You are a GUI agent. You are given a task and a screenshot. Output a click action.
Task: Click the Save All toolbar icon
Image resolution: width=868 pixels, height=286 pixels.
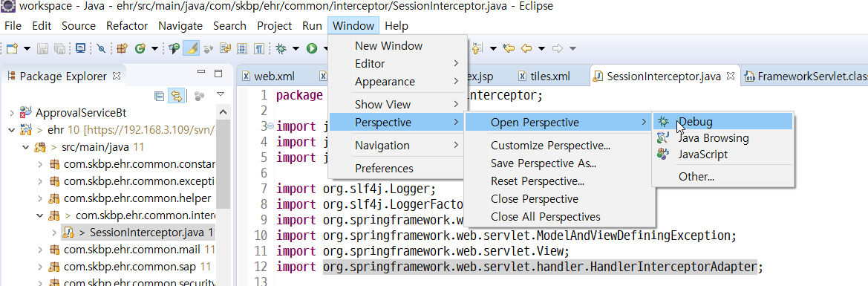click(x=59, y=48)
